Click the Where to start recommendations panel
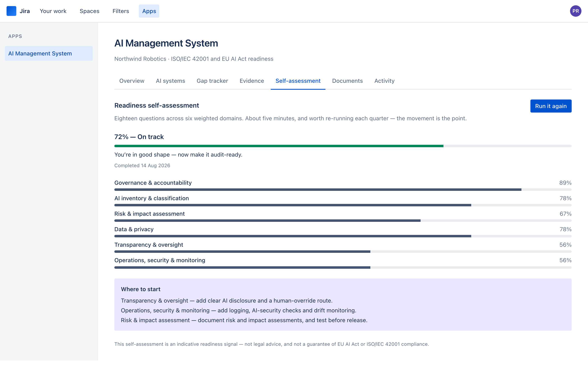 click(x=343, y=305)
